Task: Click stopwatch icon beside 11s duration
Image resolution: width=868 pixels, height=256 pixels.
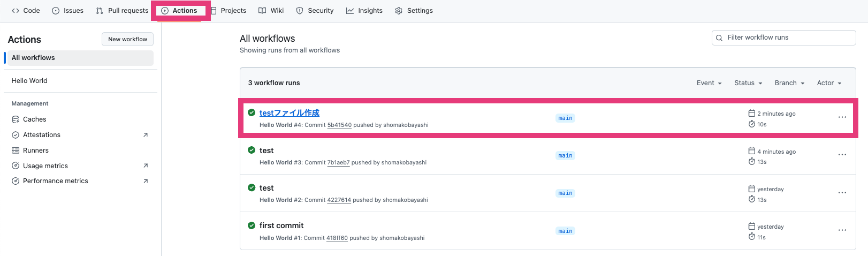Action: click(x=752, y=237)
